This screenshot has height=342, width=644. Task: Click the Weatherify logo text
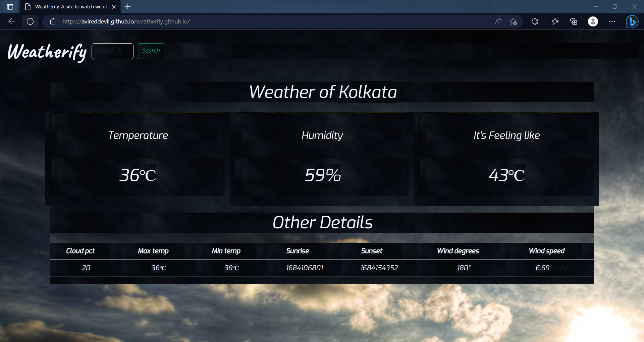coord(46,52)
